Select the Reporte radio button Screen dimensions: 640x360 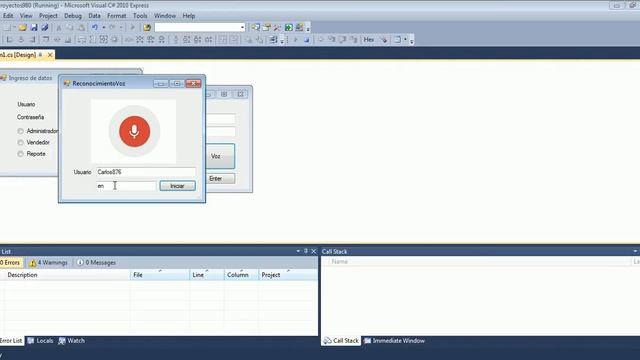point(20,154)
